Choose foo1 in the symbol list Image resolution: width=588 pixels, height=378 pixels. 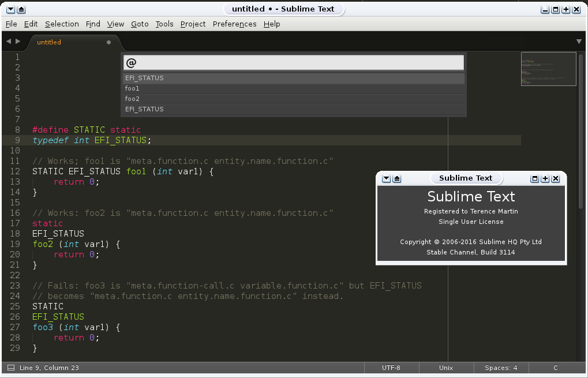tap(294, 88)
